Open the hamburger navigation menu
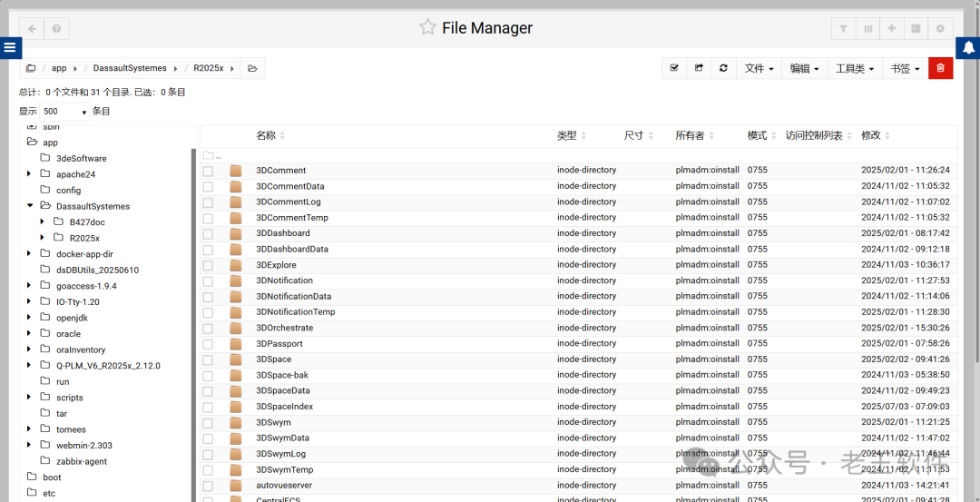This screenshot has height=502, width=980. point(11,47)
